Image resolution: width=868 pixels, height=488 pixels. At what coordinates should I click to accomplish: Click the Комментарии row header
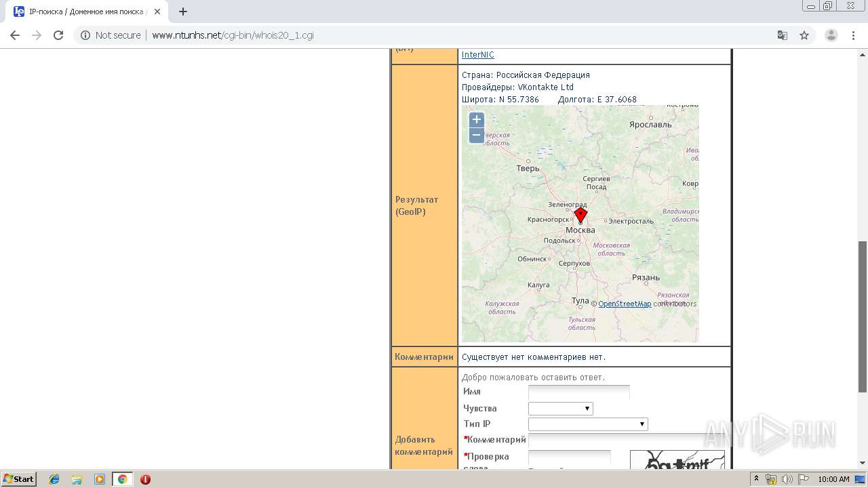424,357
